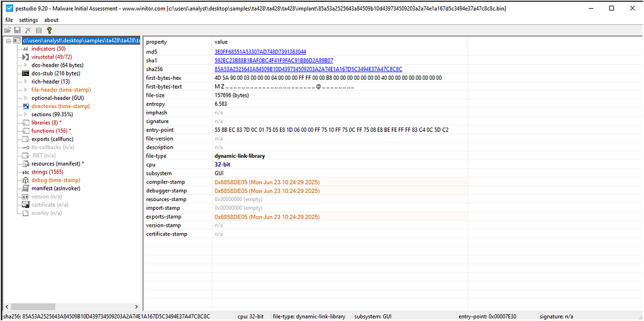Screen dimensions: 644x321
Task: Expand the dos-header node arrow
Action: tap(25, 65)
